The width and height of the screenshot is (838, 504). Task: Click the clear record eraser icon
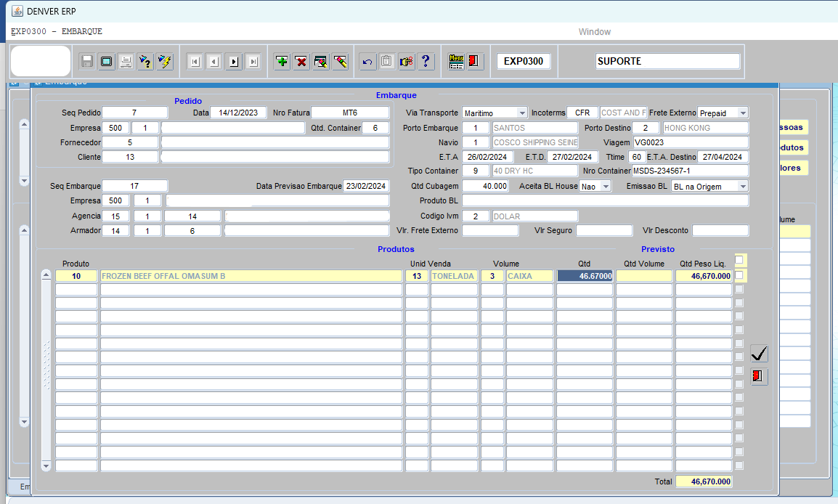(x=341, y=62)
